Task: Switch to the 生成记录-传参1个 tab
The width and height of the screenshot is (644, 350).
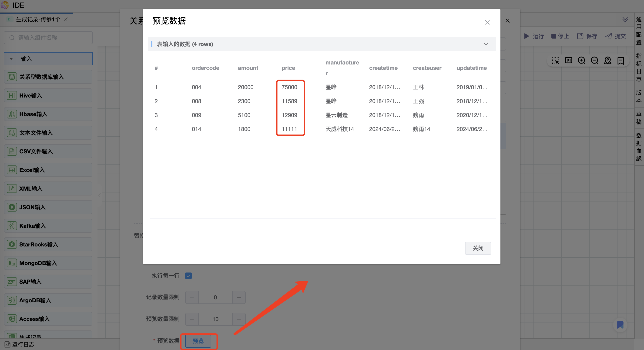Action: 38,20
